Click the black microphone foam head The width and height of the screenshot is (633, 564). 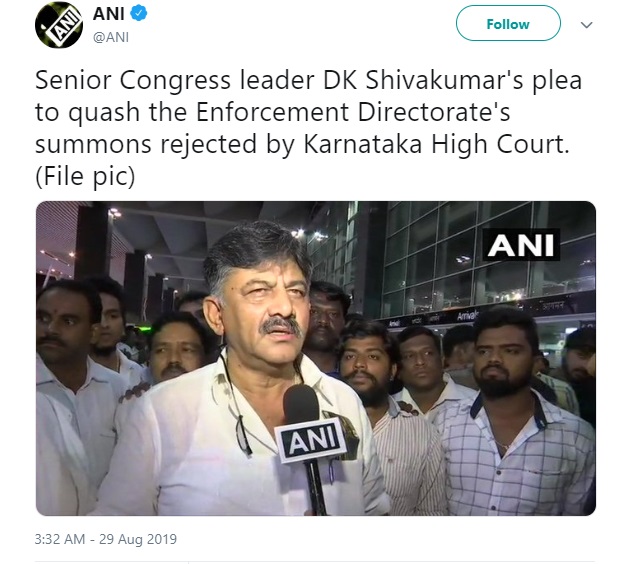301,404
